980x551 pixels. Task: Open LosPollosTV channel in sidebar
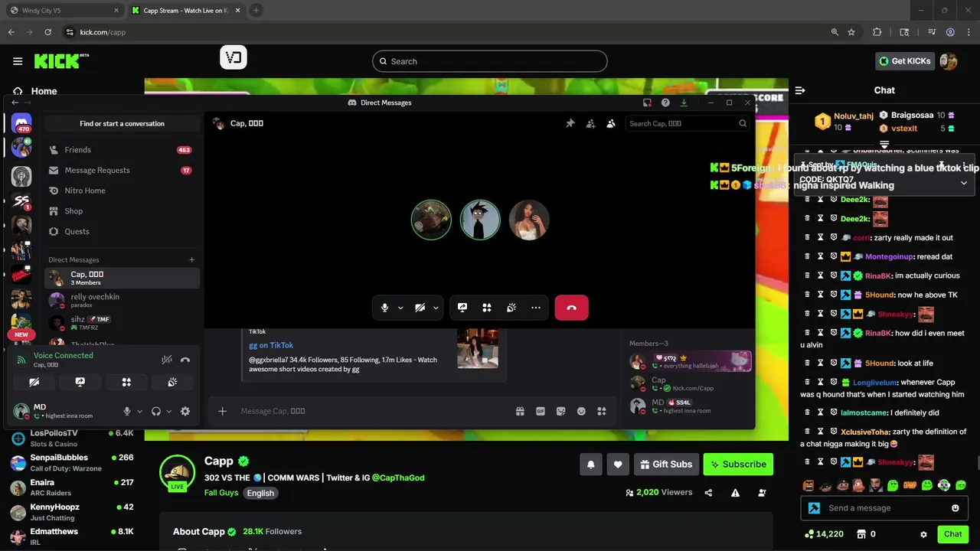[x=73, y=438]
